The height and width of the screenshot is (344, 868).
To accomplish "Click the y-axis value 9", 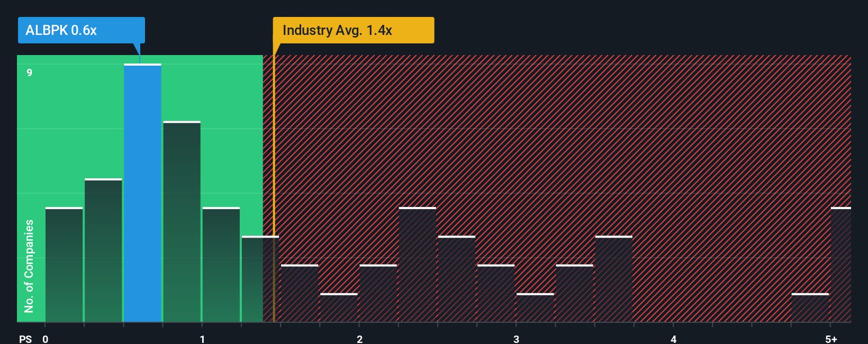I will point(30,73).
